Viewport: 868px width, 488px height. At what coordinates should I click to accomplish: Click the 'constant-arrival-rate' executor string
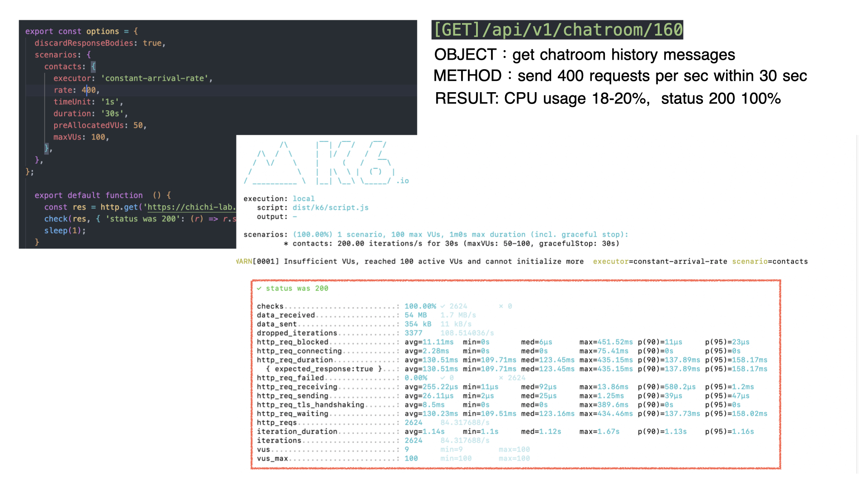(156, 78)
